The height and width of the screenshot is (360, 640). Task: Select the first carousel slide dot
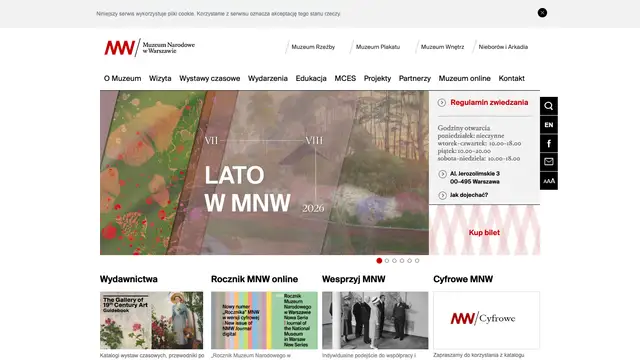coord(379,261)
